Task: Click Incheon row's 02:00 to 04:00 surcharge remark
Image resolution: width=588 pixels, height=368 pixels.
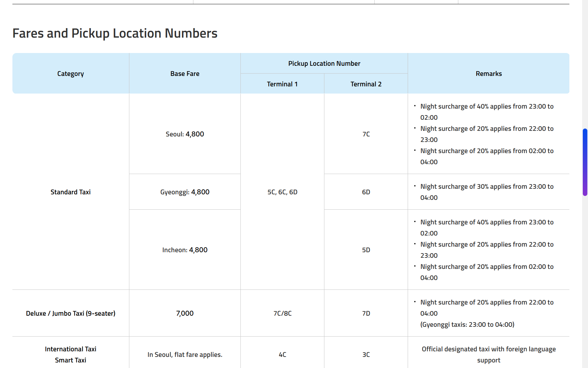Action: click(x=487, y=272)
